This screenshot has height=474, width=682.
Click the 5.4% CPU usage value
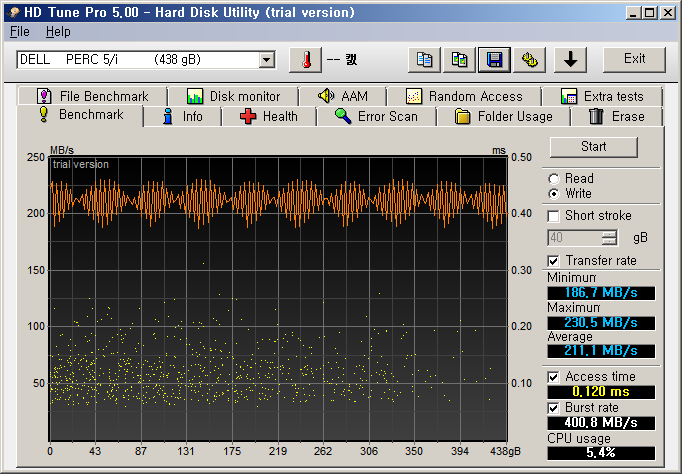point(601,453)
